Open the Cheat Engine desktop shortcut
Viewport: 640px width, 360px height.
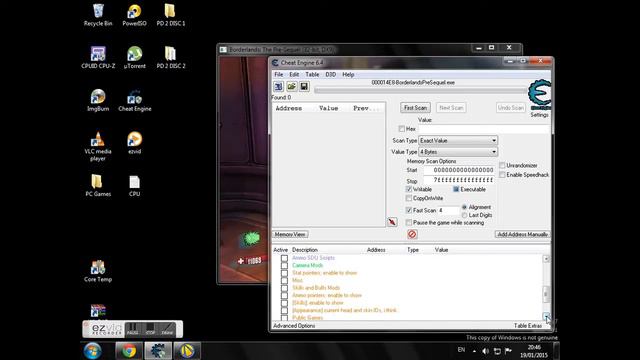135,100
